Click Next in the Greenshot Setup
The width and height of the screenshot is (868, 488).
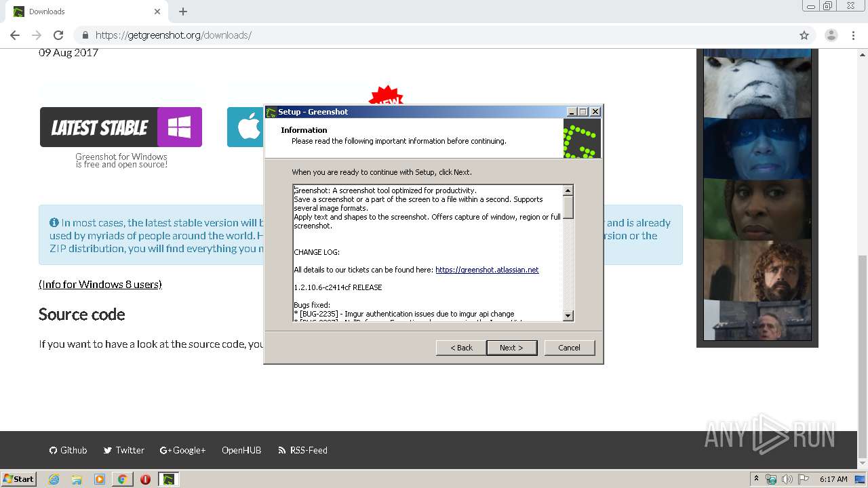(x=511, y=348)
